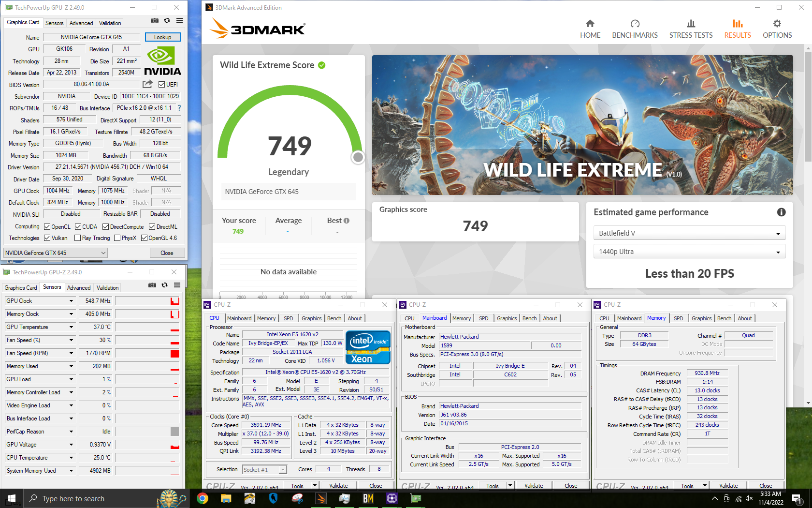Viewport: 812px width, 508px height.
Task: Click the green validation checkmark beside Wild Life Extreme Score
Action: [322, 65]
